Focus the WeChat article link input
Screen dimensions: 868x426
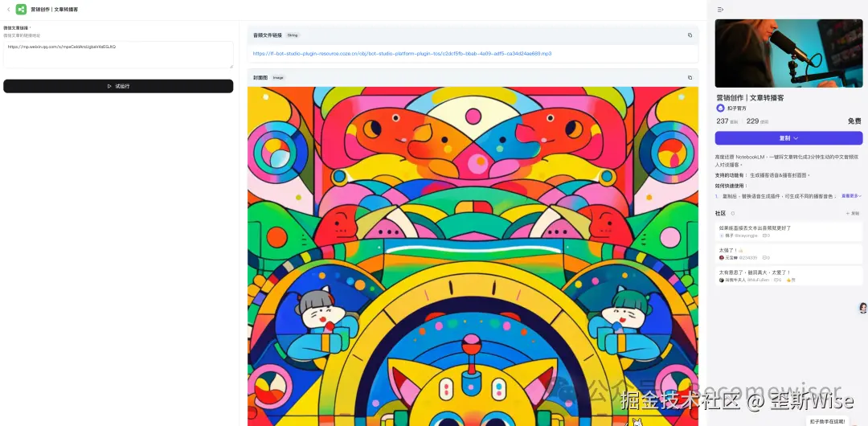pyautogui.click(x=118, y=55)
